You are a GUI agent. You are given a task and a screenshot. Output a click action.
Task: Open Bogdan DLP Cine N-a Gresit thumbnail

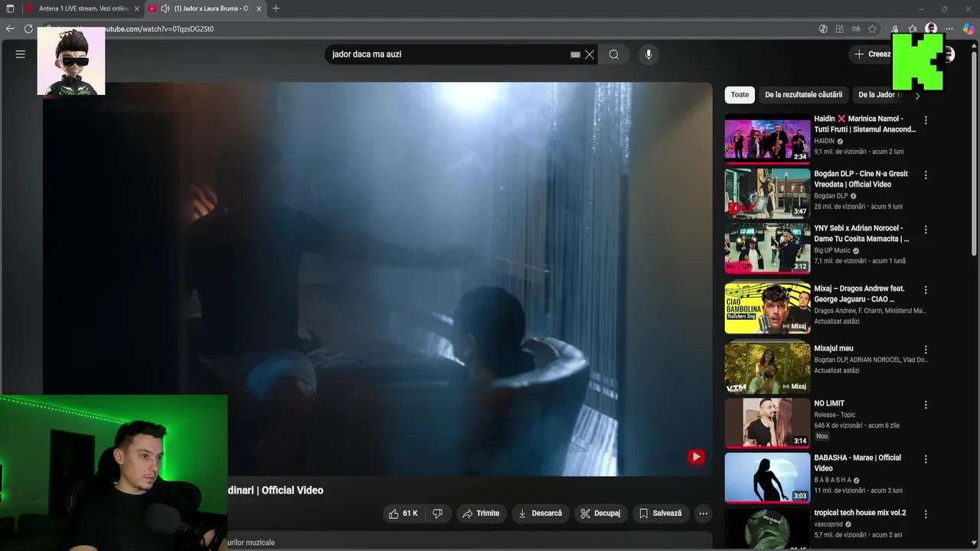(767, 193)
